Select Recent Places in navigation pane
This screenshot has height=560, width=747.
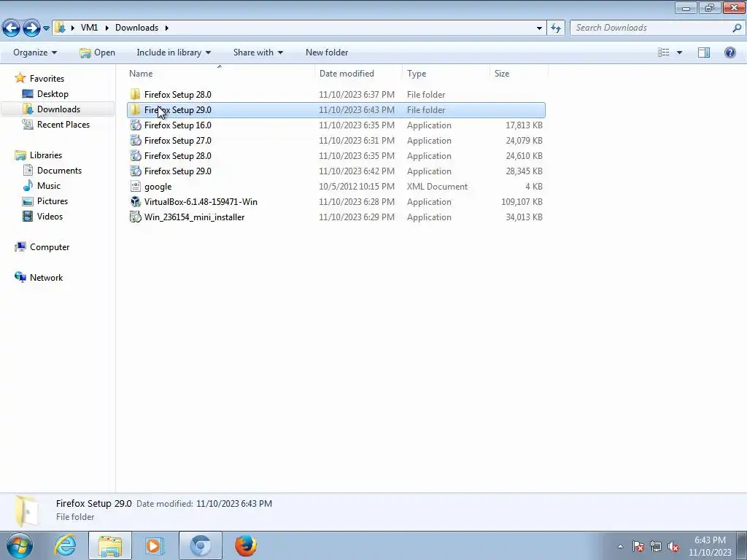[63, 124]
